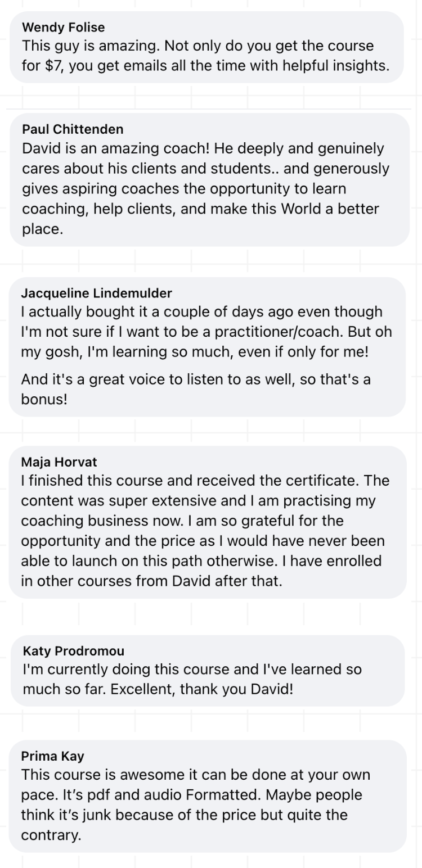
Task: Open Katy Prodromou's name link
Action: [x=74, y=650]
